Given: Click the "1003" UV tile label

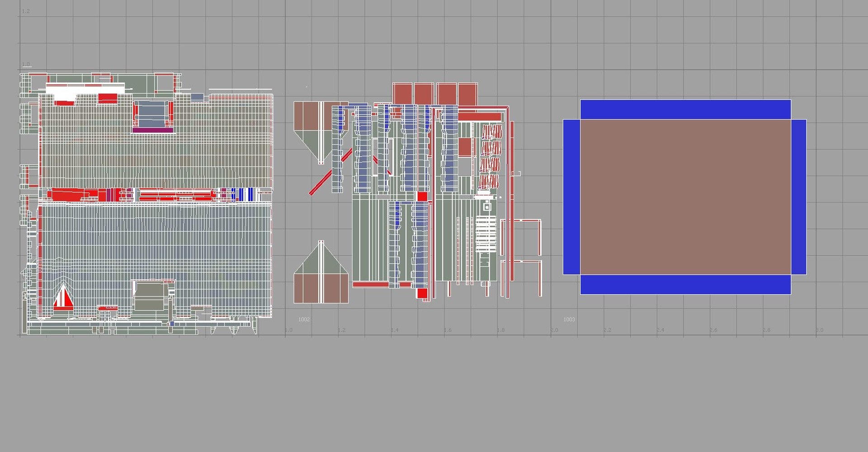Looking at the screenshot, I should tap(569, 319).
